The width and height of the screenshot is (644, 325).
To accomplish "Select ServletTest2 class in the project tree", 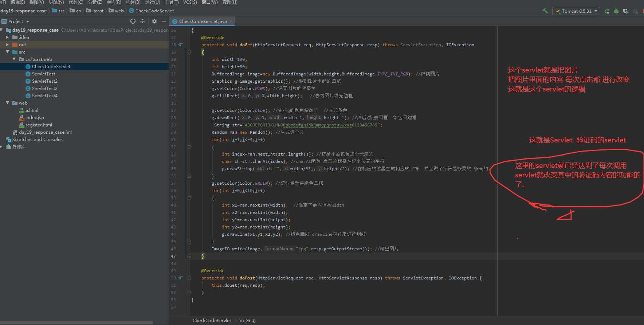I will (x=44, y=81).
